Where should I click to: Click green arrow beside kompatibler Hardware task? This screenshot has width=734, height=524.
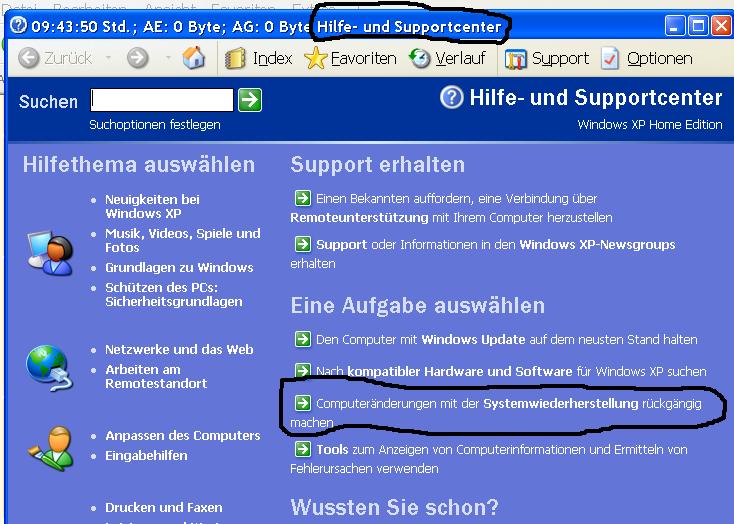click(302, 370)
